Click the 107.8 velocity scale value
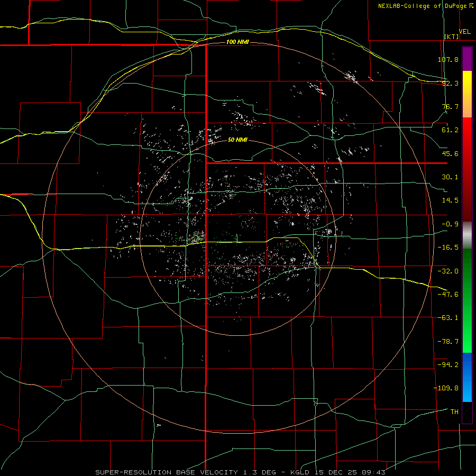Image resolution: width=476 pixels, height=476 pixels. coord(448,59)
